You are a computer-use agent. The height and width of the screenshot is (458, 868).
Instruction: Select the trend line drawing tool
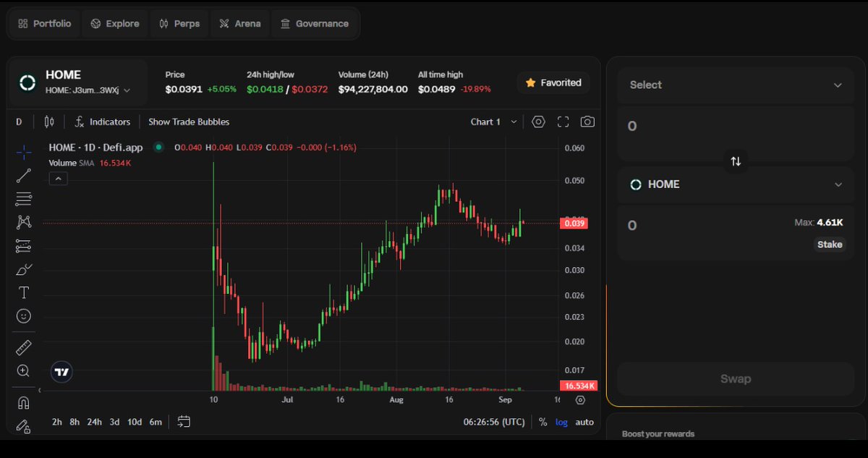click(23, 175)
